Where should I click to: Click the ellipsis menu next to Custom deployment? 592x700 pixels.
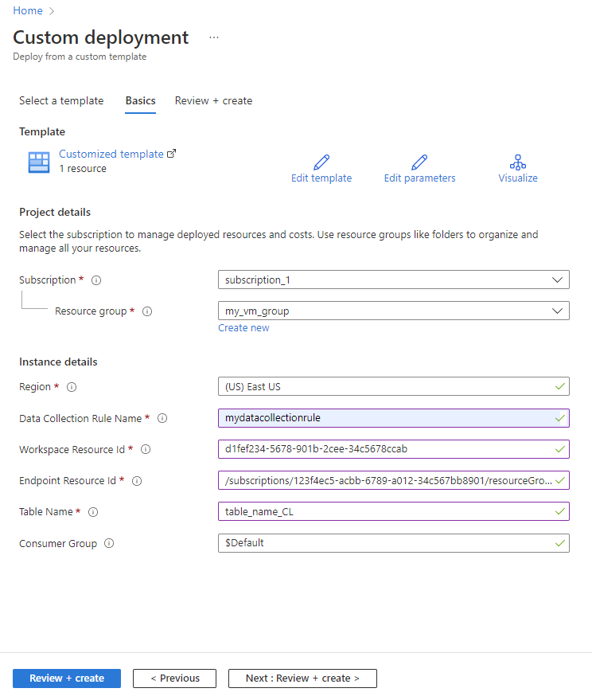pyautogui.click(x=214, y=37)
